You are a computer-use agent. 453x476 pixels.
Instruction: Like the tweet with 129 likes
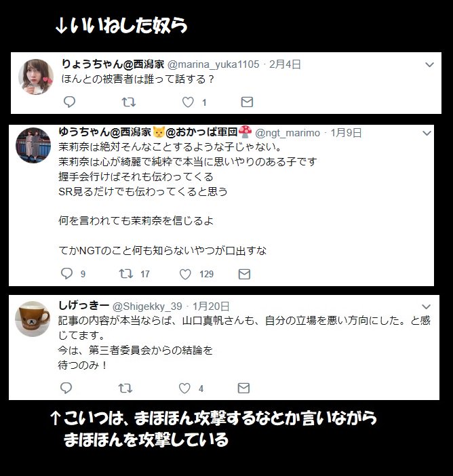click(185, 274)
